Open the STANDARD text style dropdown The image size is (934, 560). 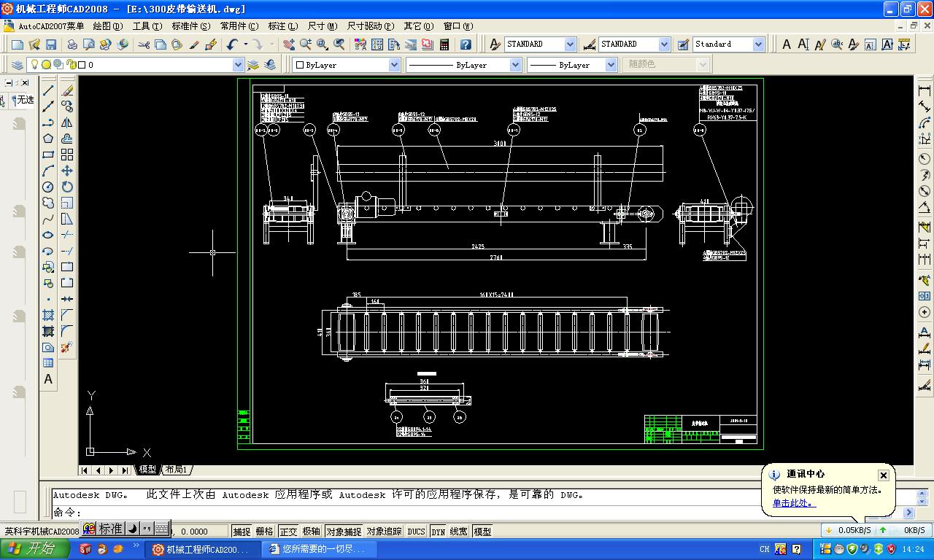[x=570, y=44]
